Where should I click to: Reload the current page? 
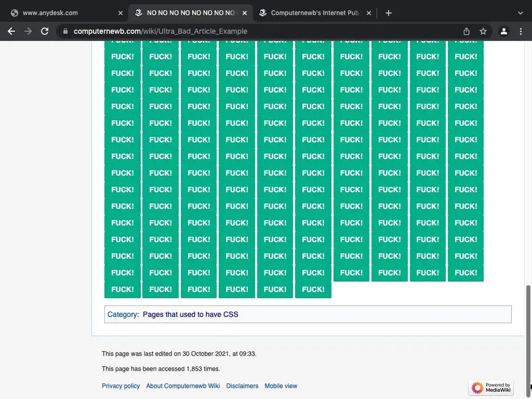[45, 31]
